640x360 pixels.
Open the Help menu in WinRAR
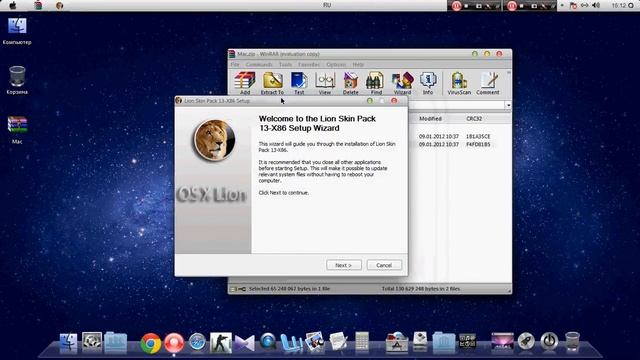358,64
